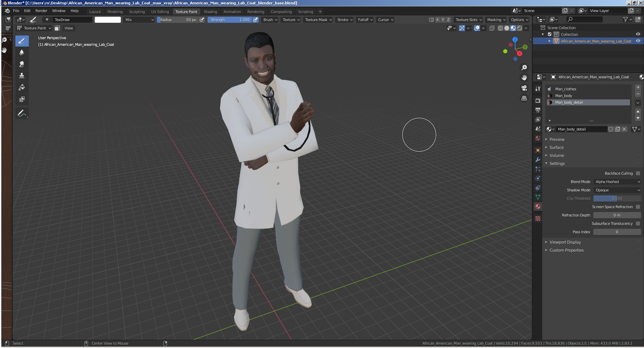The image size is (644, 348).
Task: Open the Texture Slots dropdown
Action: tap(469, 20)
